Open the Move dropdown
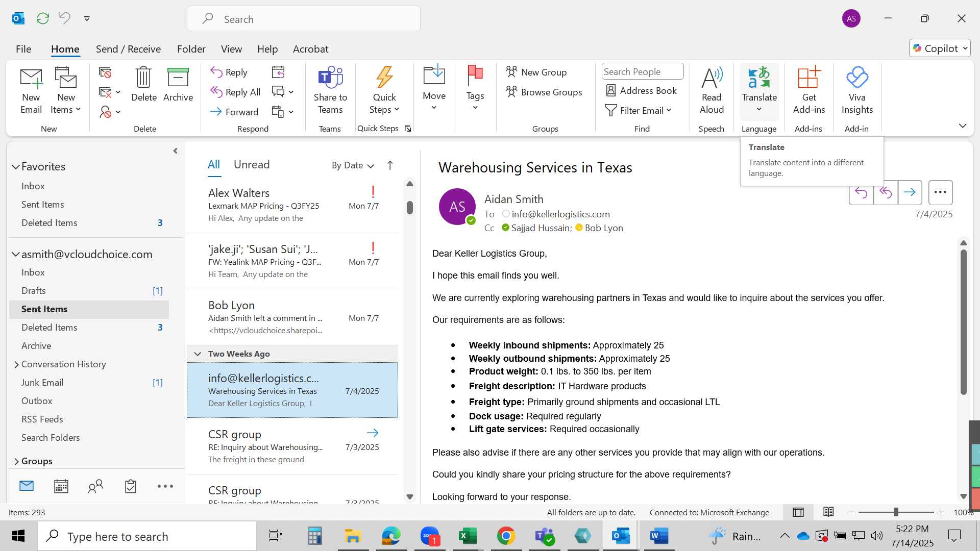This screenshot has height=551, width=980. tap(434, 88)
